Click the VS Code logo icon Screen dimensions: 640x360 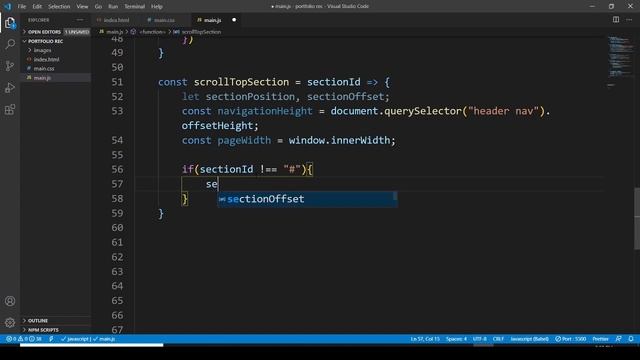pos(8,6)
